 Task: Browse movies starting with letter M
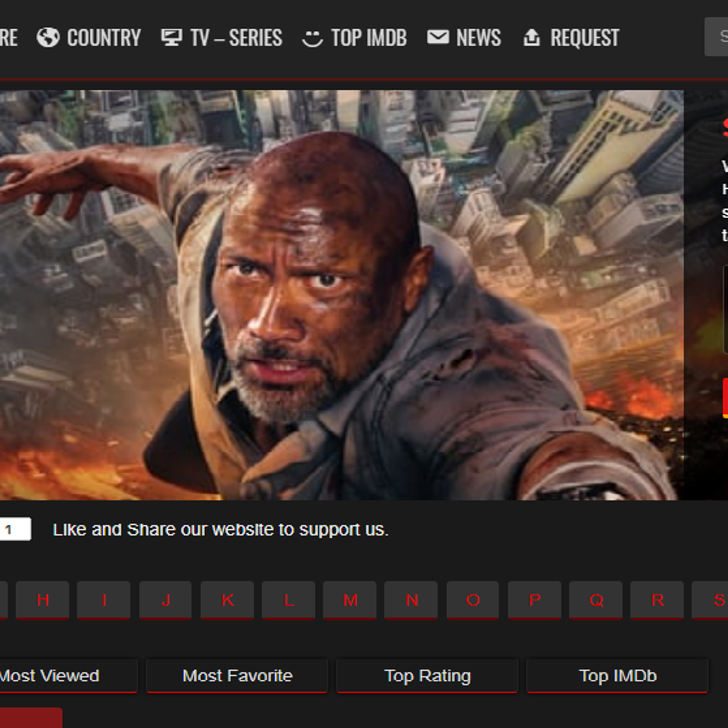pos(350,600)
